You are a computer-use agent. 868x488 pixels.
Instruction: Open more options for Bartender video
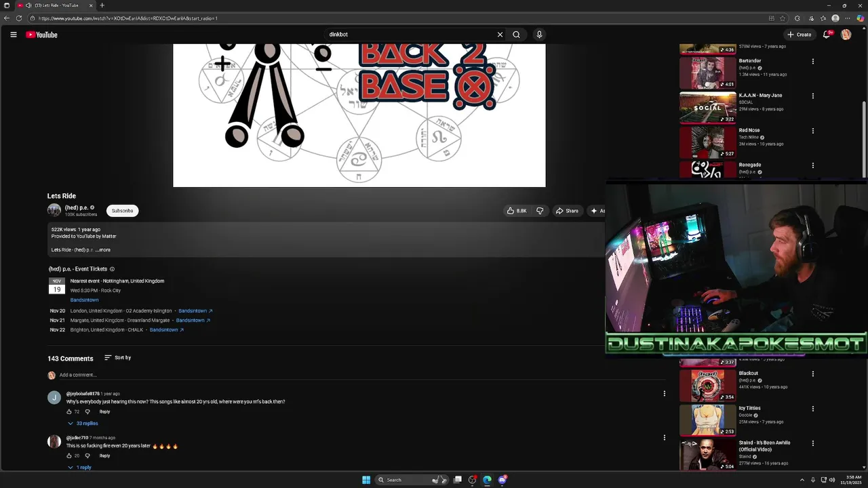click(812, 61)
